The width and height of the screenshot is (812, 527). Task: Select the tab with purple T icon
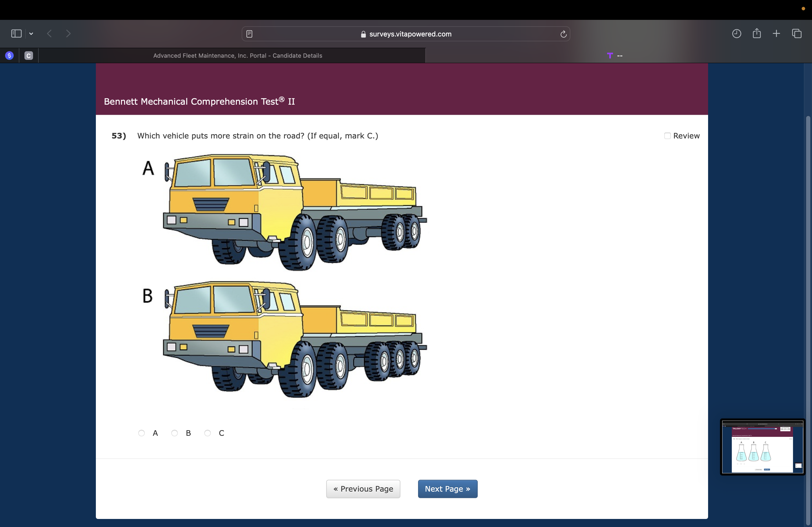tap(614, 56)
